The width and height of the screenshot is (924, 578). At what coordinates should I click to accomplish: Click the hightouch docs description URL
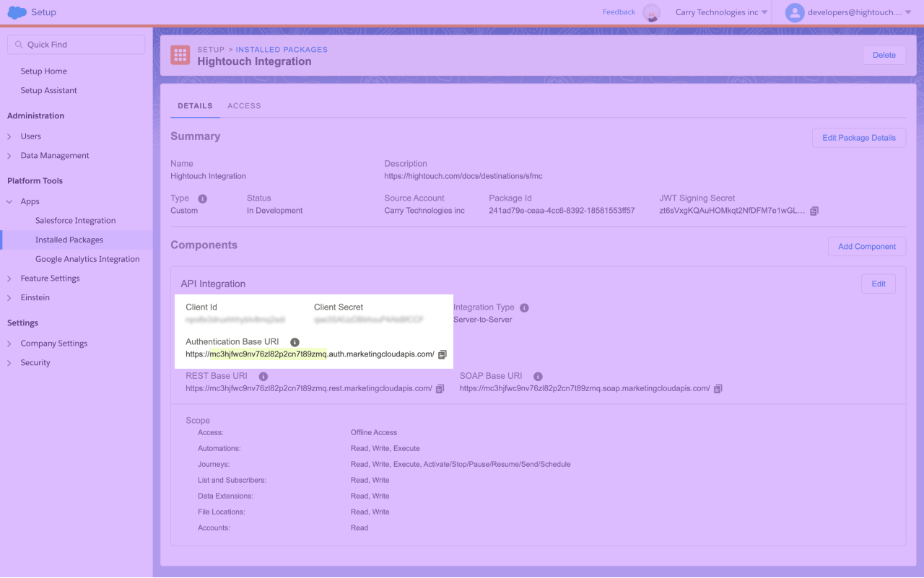[x=463, y=176]
